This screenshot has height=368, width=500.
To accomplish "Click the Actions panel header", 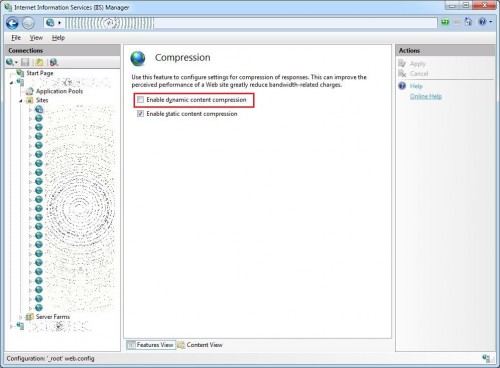I will 445,50.
